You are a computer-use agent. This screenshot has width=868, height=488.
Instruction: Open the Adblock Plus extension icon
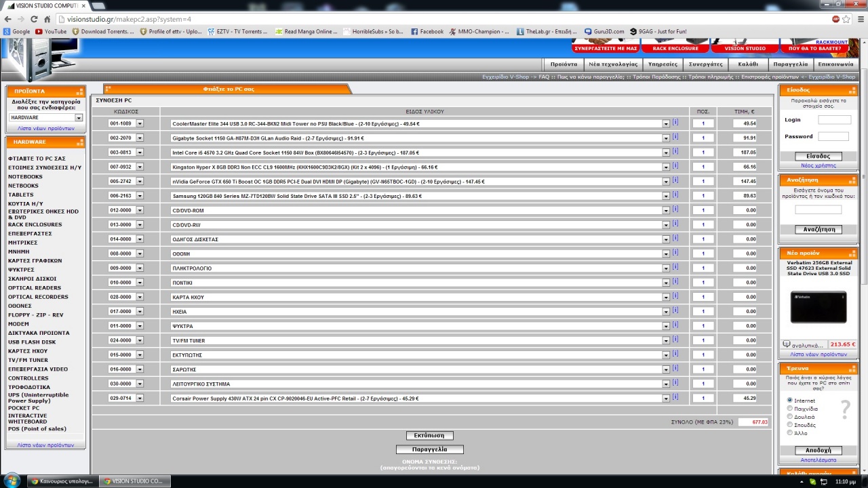pos(836,19)
